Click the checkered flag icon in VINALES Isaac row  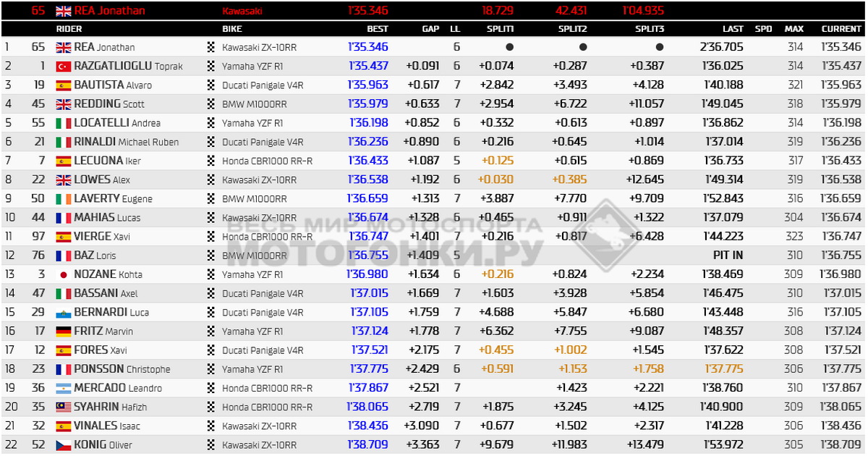pos(211,426)
